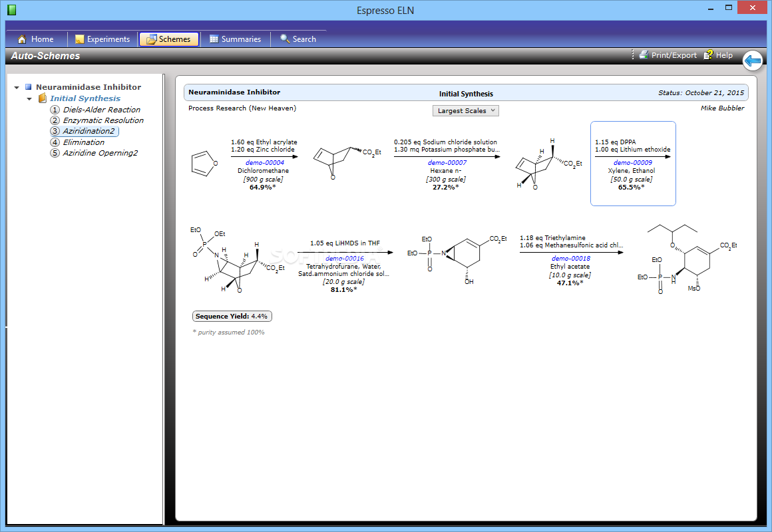
Task: Switch to the Experiments tab
Action: (102, 39)
